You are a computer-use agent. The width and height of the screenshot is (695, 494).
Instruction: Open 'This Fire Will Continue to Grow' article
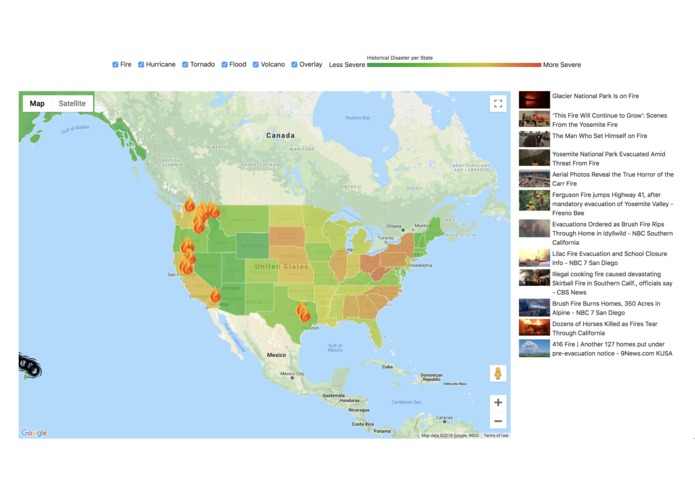tap(609, 120)
